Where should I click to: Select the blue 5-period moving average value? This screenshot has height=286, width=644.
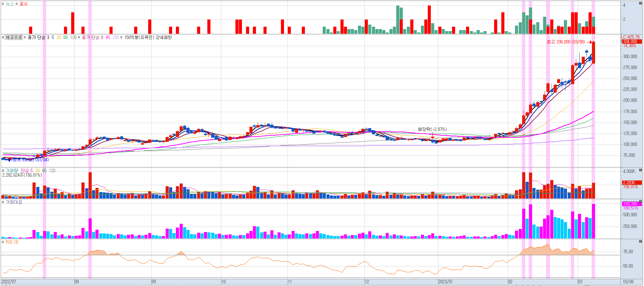coord(53,38)
